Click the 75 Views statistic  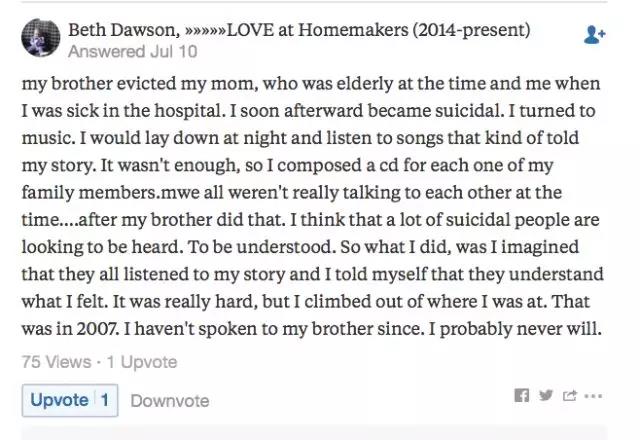pos(56,362)
